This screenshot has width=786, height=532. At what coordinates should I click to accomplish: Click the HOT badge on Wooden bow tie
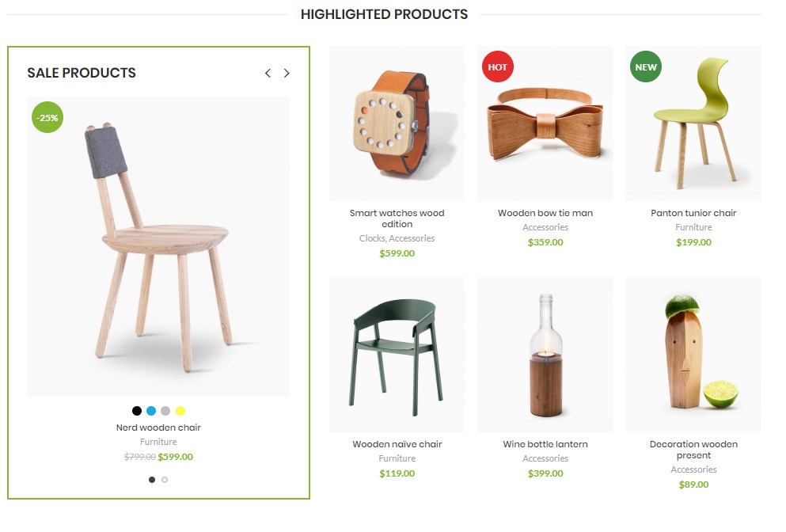497,67
